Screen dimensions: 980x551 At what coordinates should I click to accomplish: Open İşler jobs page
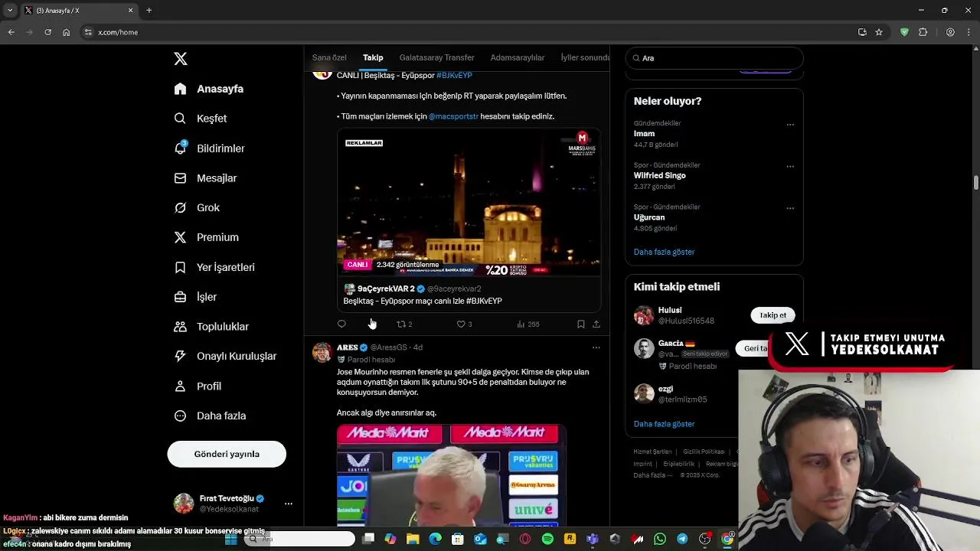[x=195, y=297]
